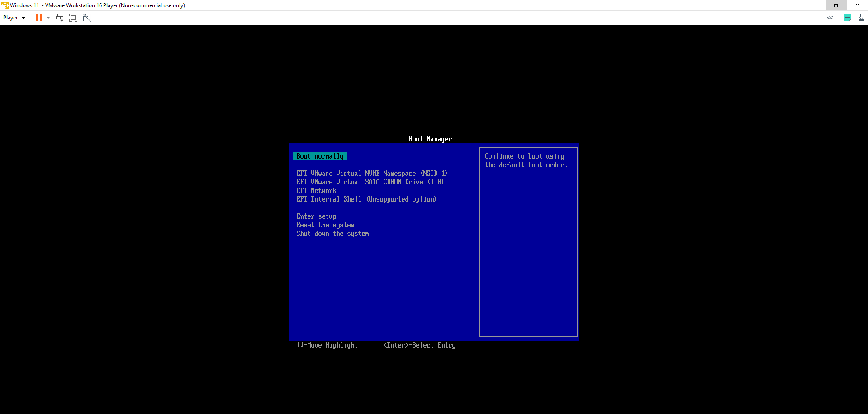This screenshot has height=414, width=868.
Task: Click the Boot Manager title
Action: [x=430, y=139]
